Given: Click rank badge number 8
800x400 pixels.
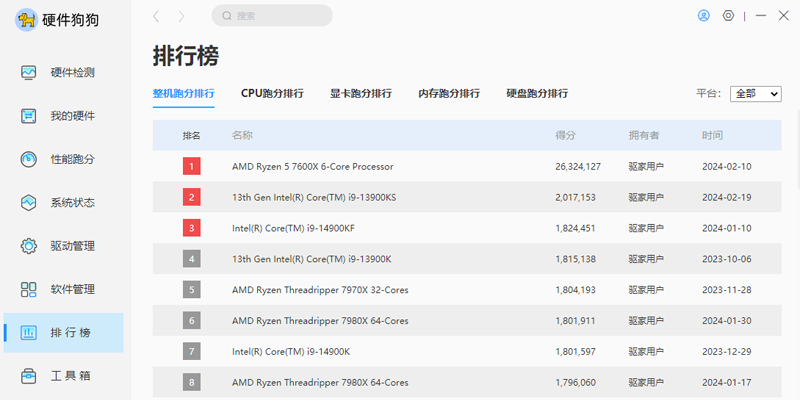Looking at the screenshot, I should pos(192,382).
